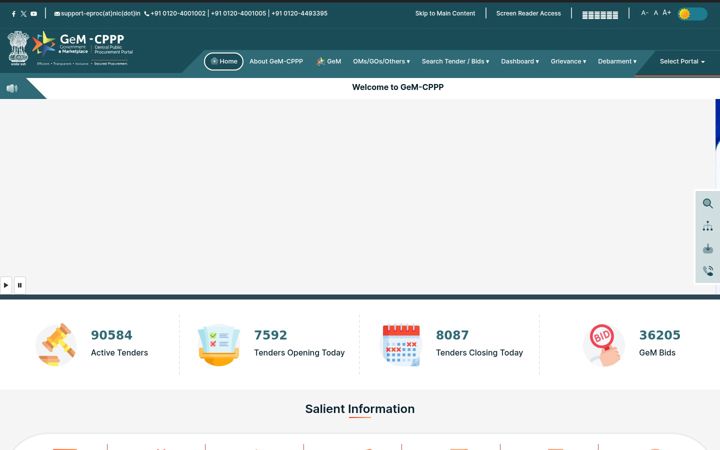This screenshot has width=720, height=450.
Task: Click the calendar Tenders Closing Today icon
Action: (x=401, y=345)
